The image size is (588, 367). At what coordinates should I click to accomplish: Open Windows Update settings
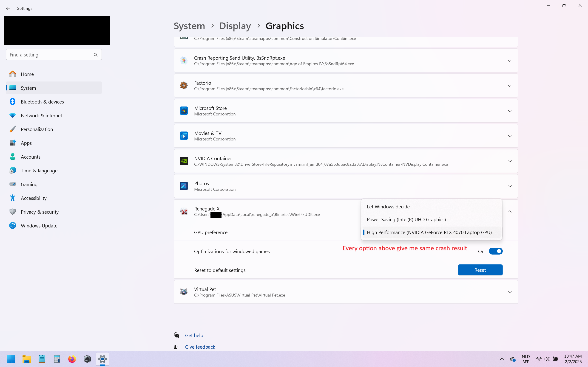pos(54,225)
